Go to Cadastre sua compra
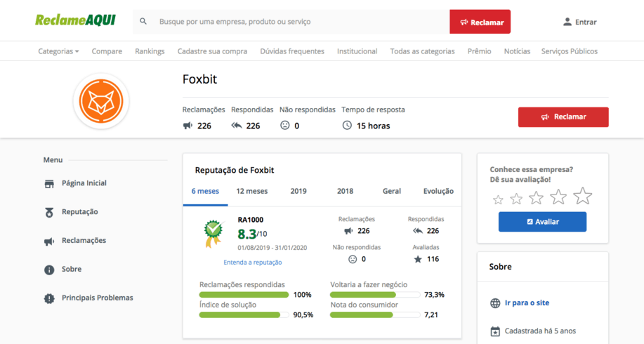The height and width of the screenshot is (344, 644). 212,51
